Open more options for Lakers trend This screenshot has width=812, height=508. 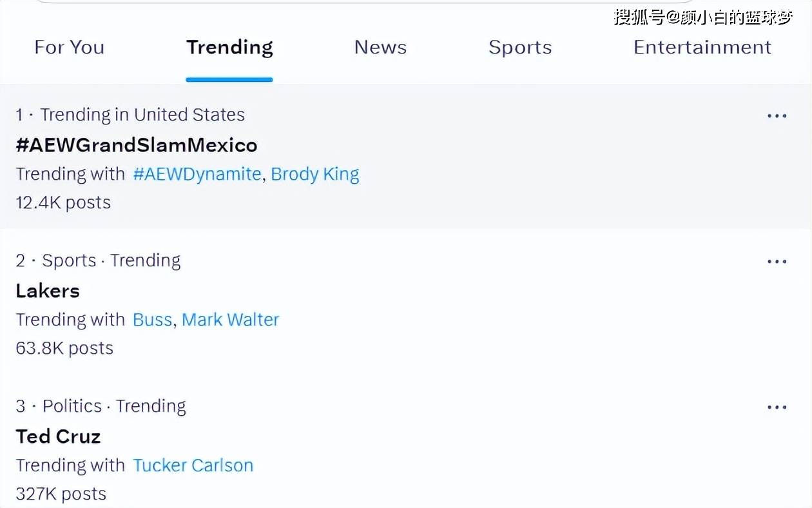click(777, 262)
